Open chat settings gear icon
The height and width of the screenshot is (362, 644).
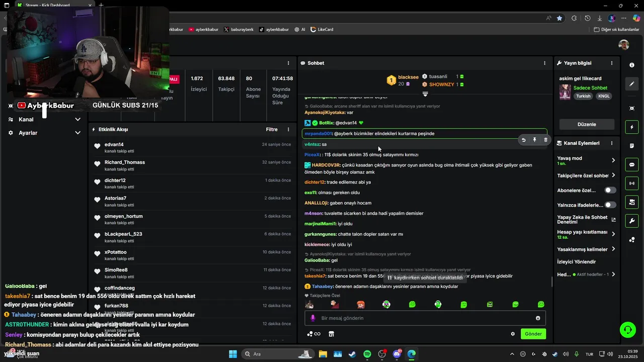point(513,334)
